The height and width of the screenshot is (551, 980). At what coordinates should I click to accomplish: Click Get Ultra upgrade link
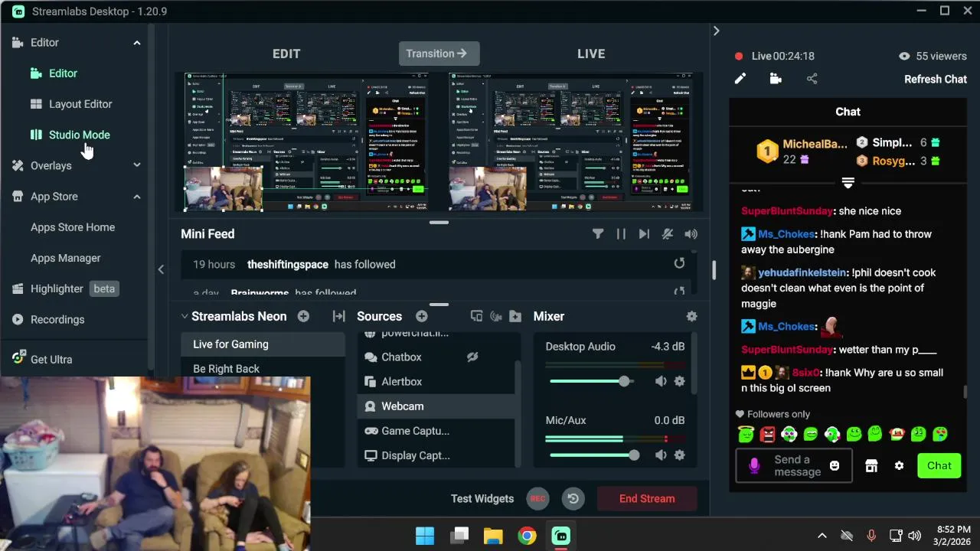tap(51, 360)
